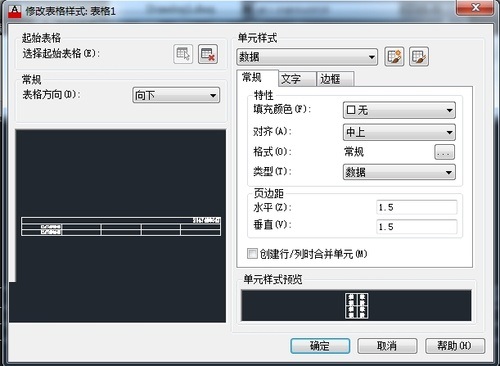Screen dimensions: 500x366
Task: Open the 填充颜色 dropdown
Action: tap(399, 110)
